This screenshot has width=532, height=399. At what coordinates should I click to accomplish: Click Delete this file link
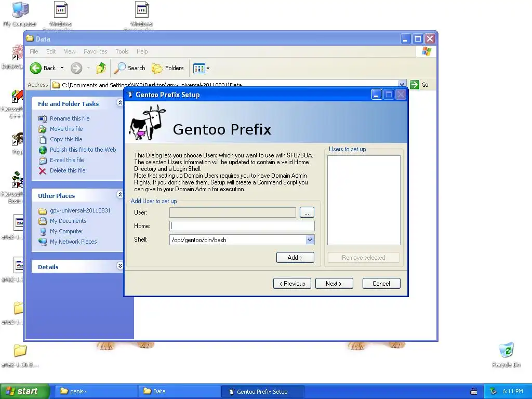68,170
